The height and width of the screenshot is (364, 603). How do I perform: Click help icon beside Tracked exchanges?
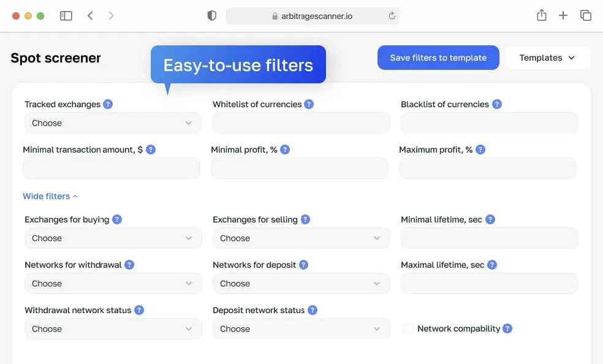[108, 104]
